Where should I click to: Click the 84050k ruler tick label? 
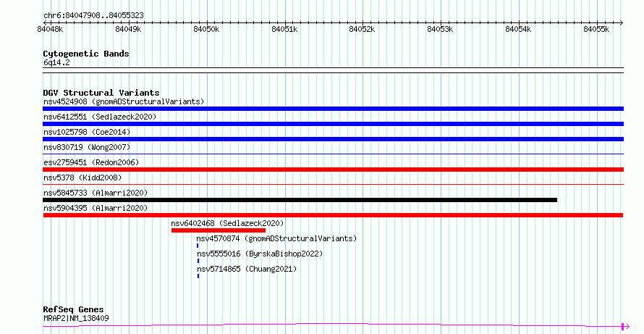point(207,29)
